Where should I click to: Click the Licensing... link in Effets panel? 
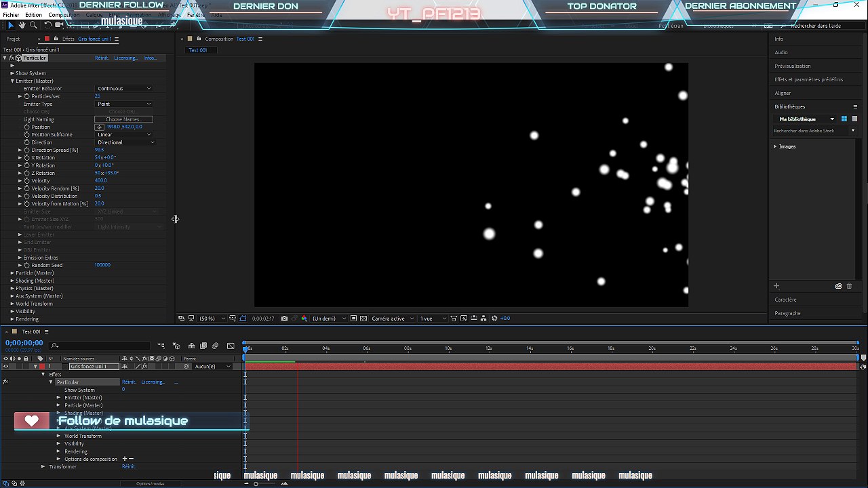pyautogui.click(x=125, y=58)
